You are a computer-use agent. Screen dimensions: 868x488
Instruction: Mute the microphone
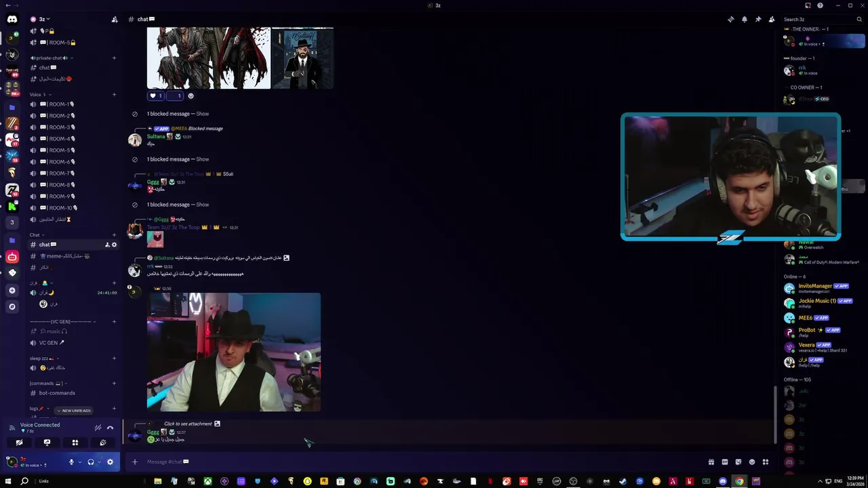[71, 462]
